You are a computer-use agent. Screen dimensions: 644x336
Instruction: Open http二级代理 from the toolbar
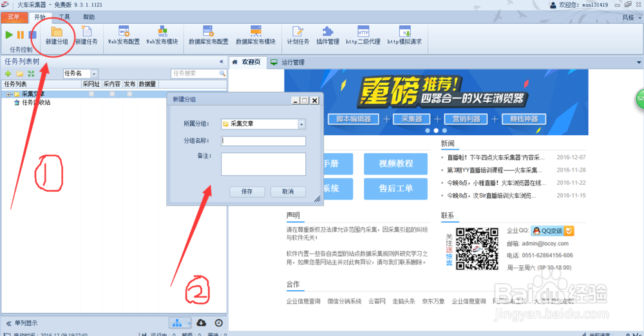[x=363, y=36]
